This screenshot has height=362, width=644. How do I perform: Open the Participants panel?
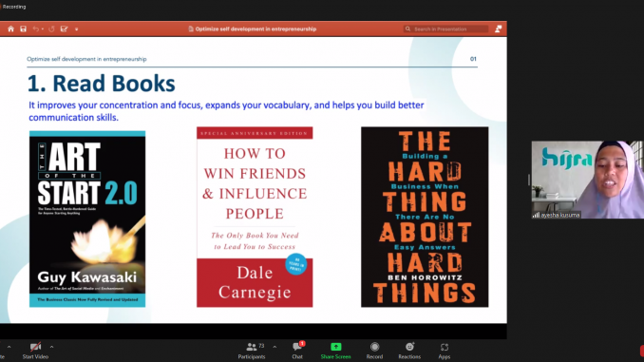pyautogui.click(x=252, y=351)
